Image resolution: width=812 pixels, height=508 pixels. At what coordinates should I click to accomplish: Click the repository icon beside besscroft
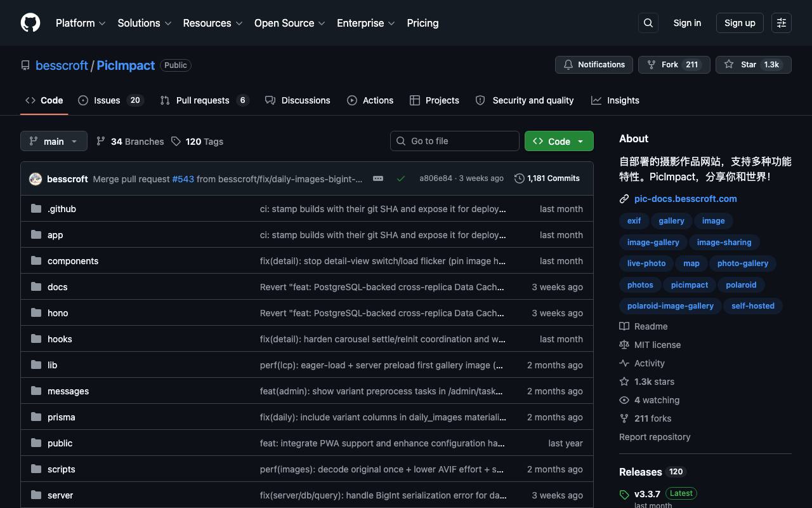(x=25, y=65)
